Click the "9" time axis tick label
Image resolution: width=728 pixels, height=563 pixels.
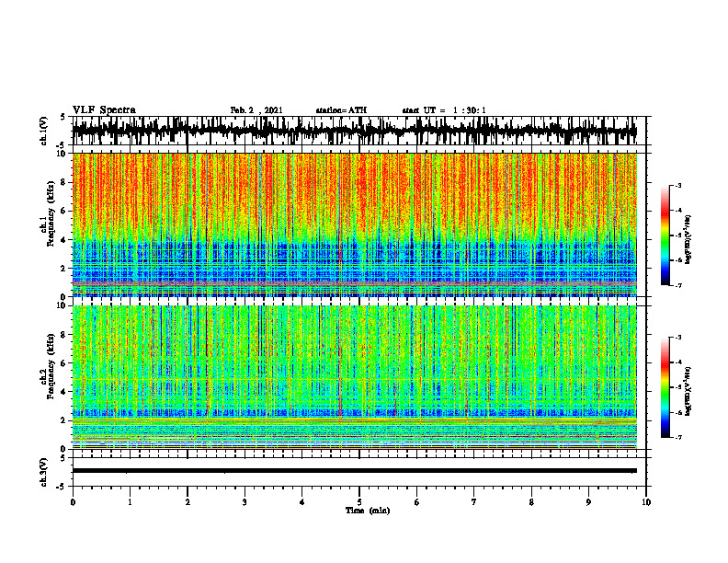point(588,502)
